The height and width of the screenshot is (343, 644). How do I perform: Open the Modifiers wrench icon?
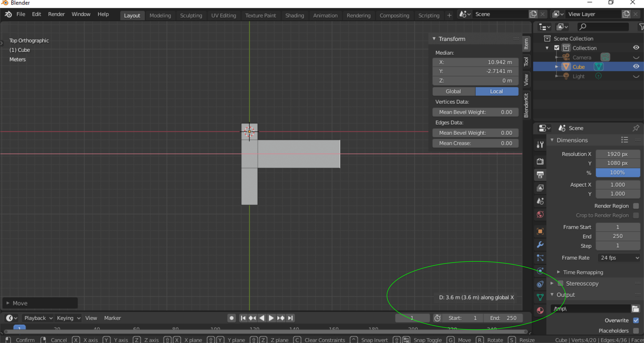point(540,245)
